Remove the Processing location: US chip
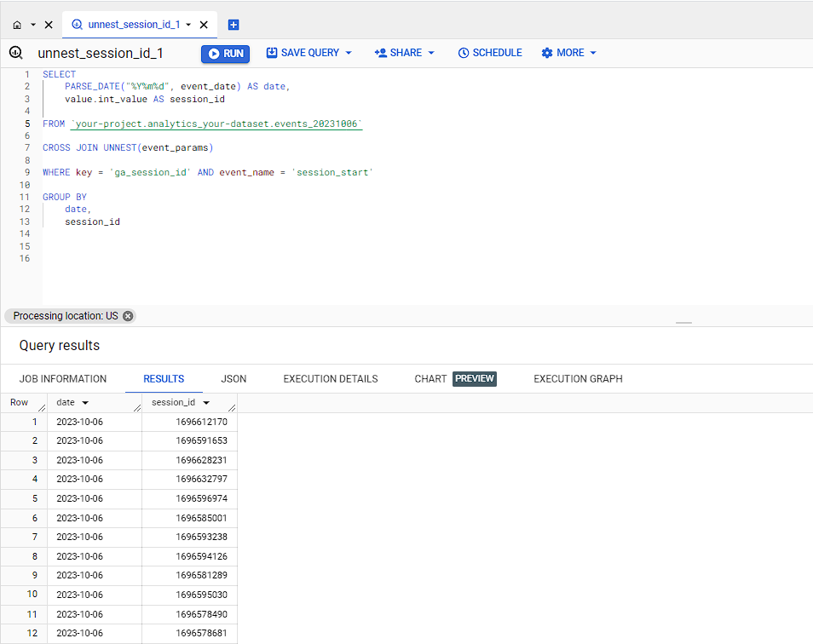 coord(128,316)
